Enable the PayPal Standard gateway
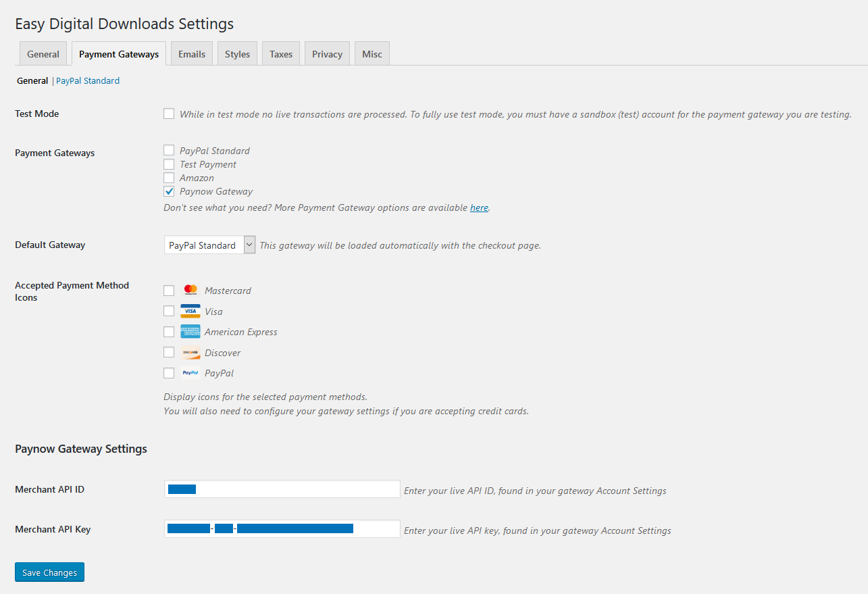The height and width of the screenshot is (594, 868). [169, 150]
